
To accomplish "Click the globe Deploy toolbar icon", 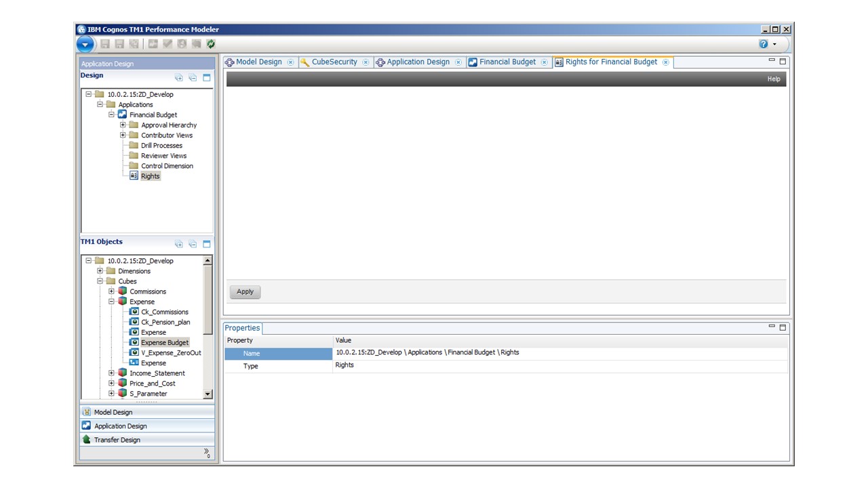I will (182, 43).
